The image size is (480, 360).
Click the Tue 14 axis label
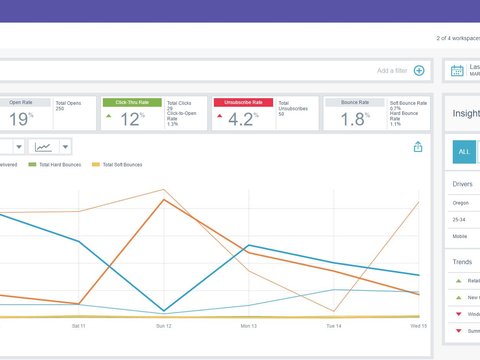[x=334, y=326]
